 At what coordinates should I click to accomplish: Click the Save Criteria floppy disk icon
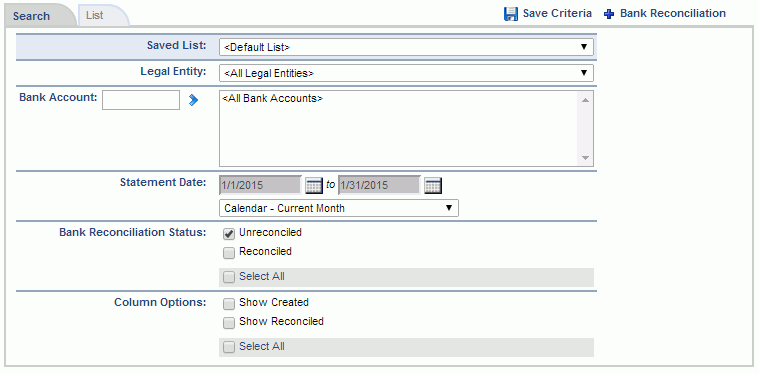511,14
